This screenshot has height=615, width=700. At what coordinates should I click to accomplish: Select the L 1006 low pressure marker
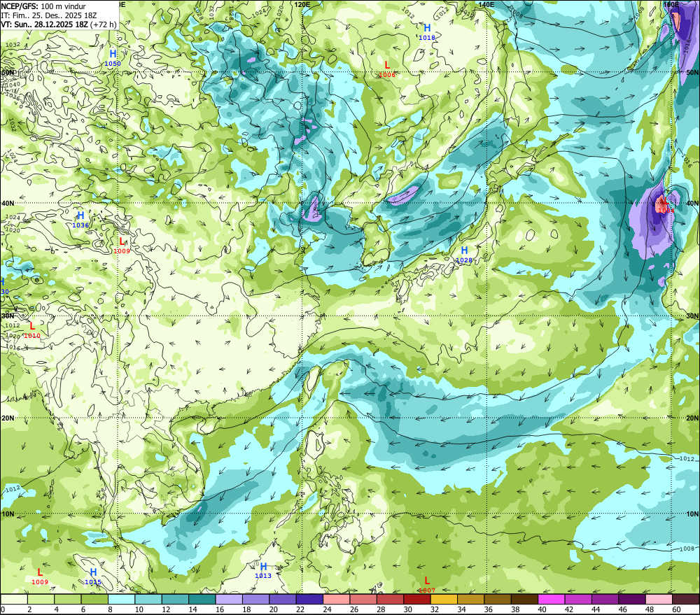387,70
